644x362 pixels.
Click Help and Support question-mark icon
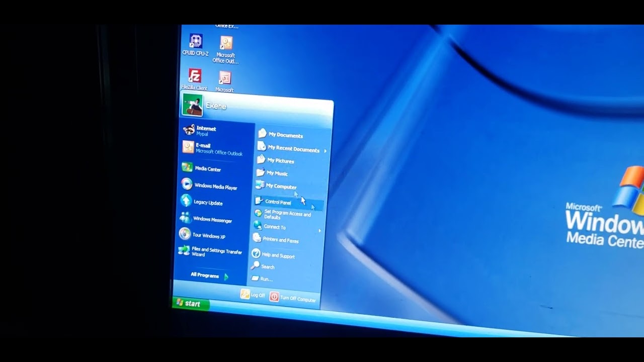tap(256, 253)
